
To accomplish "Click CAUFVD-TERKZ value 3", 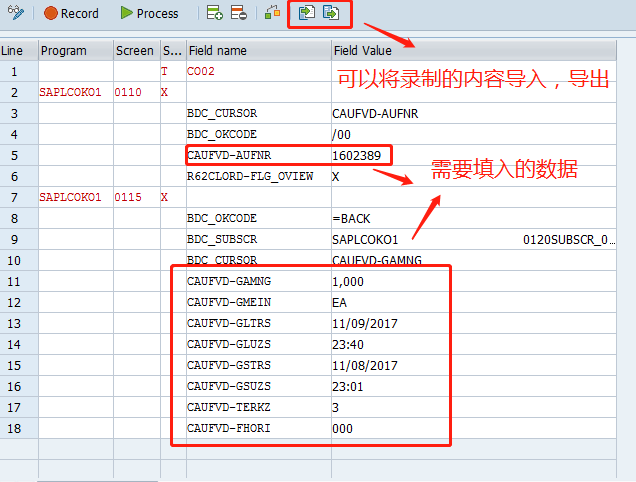I will tap(335, 408).
